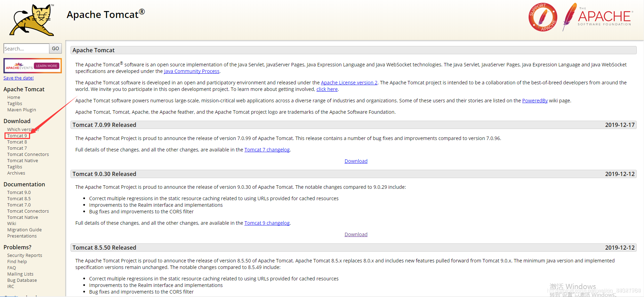
Task: Click the Apache Tomcat section heading bar
Action: [x=353, y=50]
